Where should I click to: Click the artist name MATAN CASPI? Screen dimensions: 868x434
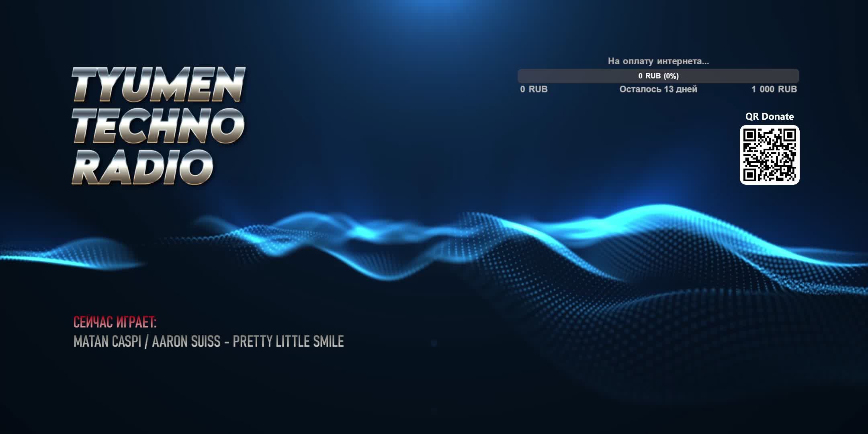coord(107,342)
